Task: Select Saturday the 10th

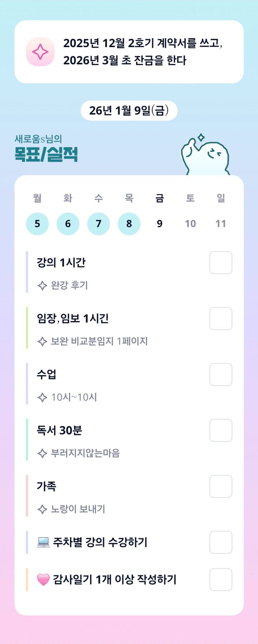Action: tap(190, 224)
